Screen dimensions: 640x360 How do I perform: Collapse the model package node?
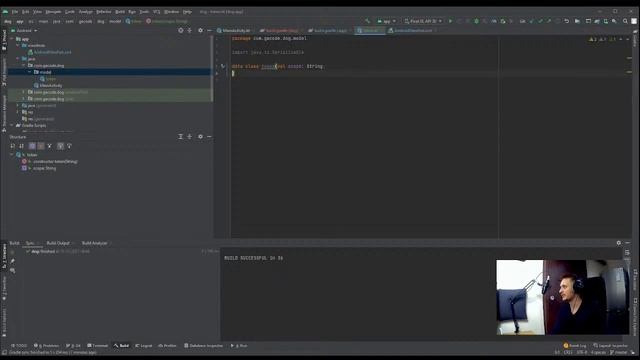point(30,72)
